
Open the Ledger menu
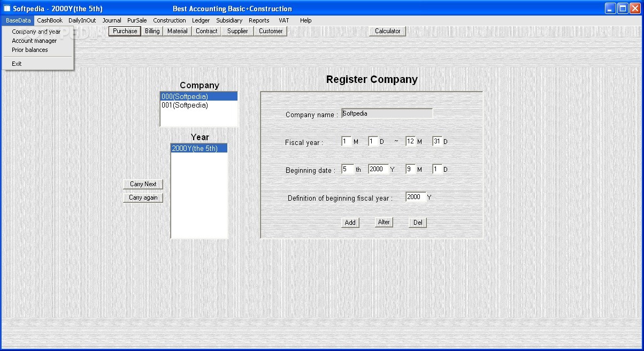[201, 20]
